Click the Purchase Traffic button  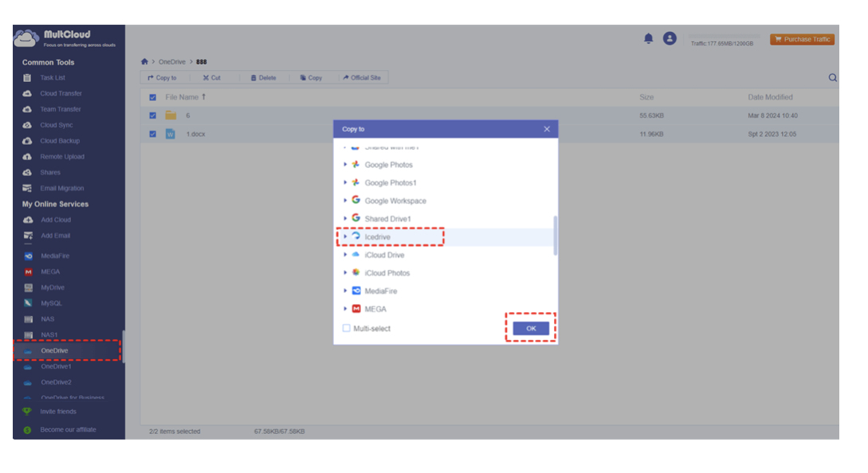coord(802,39)
